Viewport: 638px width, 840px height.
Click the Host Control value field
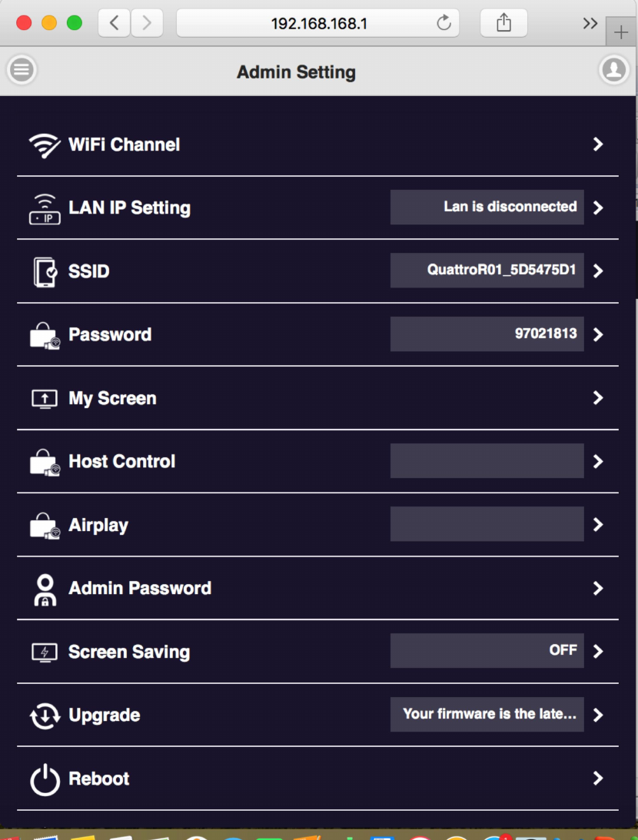pyautogui.click(x=487, y=461)
